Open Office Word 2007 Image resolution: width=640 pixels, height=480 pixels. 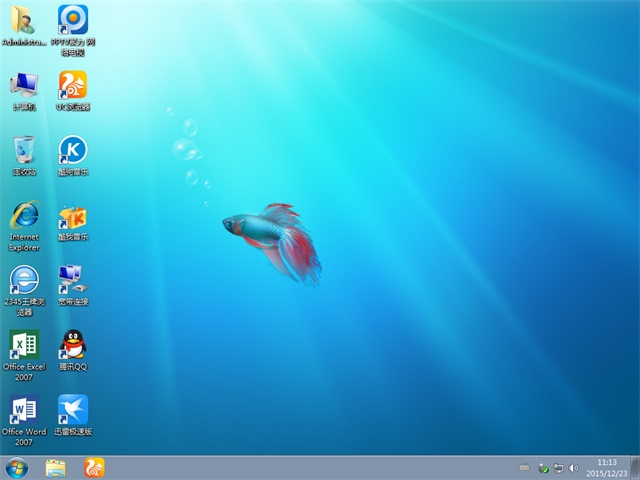[x=24, y=410]
